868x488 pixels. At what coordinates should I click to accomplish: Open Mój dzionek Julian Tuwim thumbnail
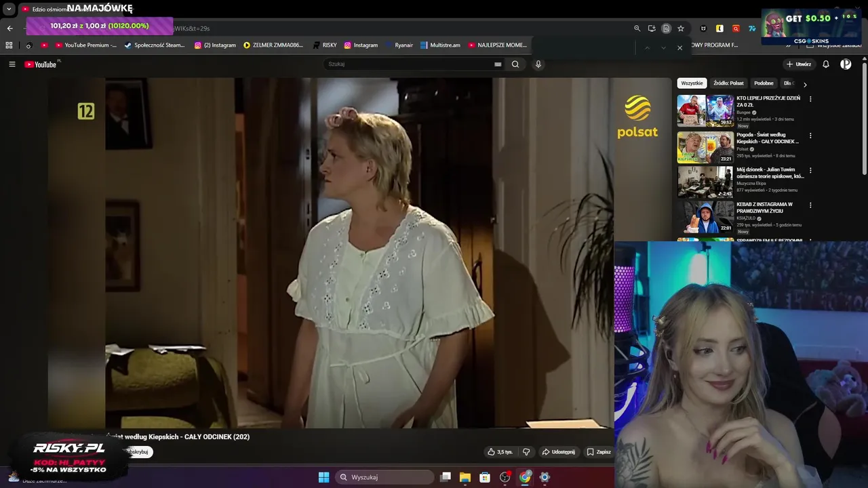[705, 182]
